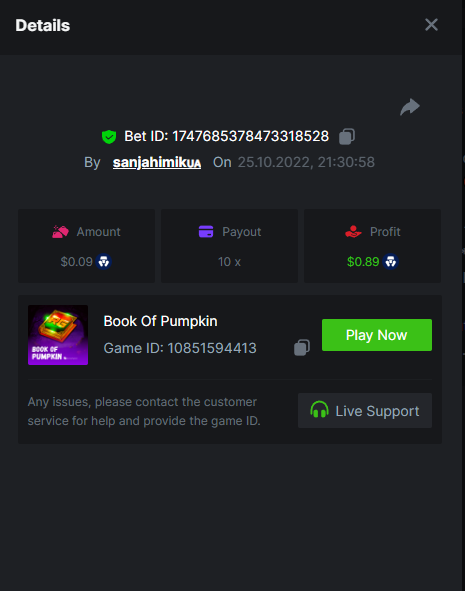Open the Book Of Pumpkin thumbnail

pos(58,335)
